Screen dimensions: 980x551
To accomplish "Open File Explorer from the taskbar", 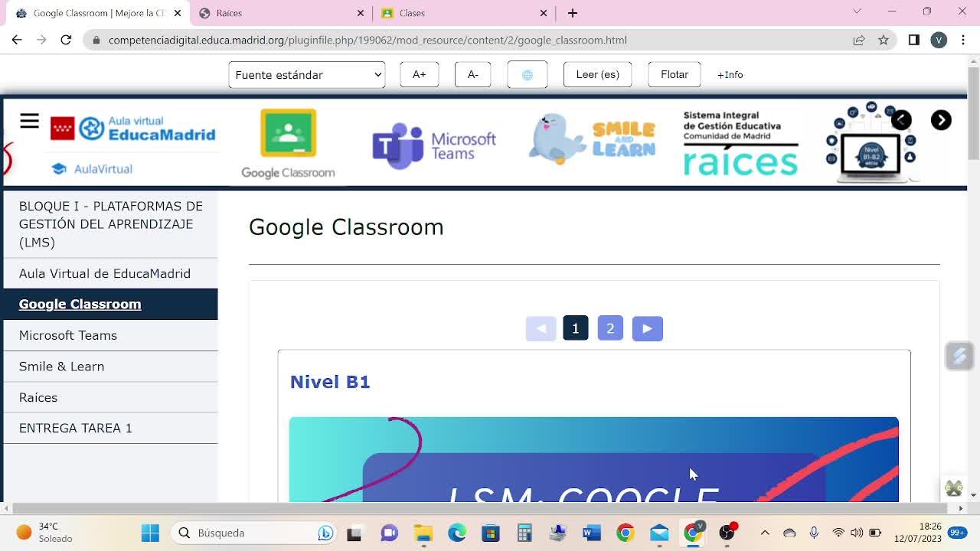I will pos(423,533).
